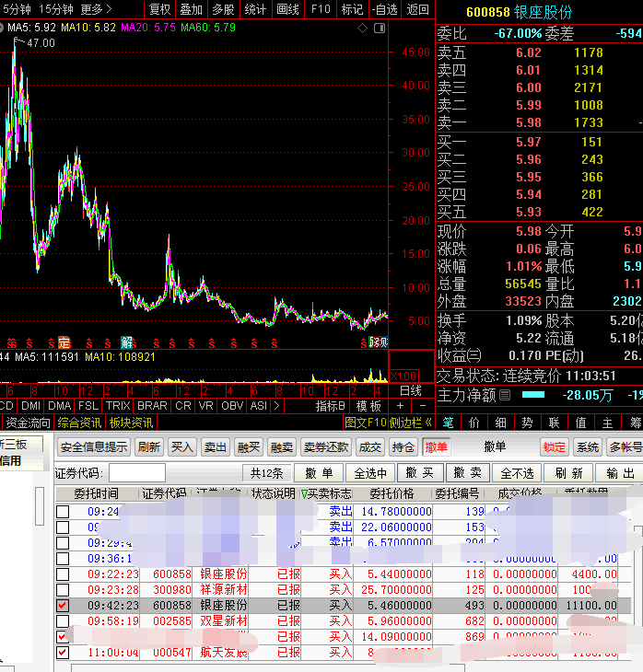Check the 22.06 sell order checkbox

(63, 527)
